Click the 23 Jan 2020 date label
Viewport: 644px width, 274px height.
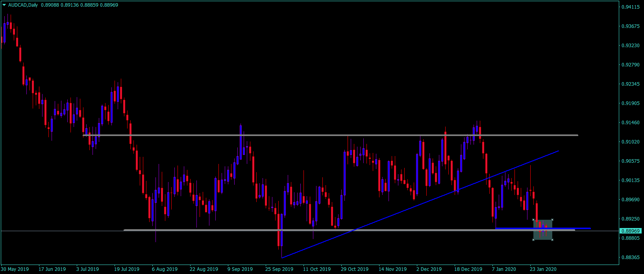(543, 269)
